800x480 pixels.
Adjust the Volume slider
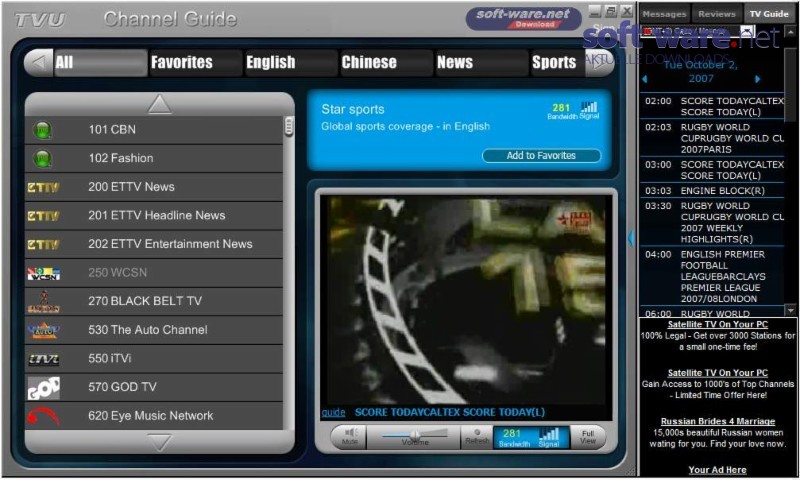click(x=415, y=435)
